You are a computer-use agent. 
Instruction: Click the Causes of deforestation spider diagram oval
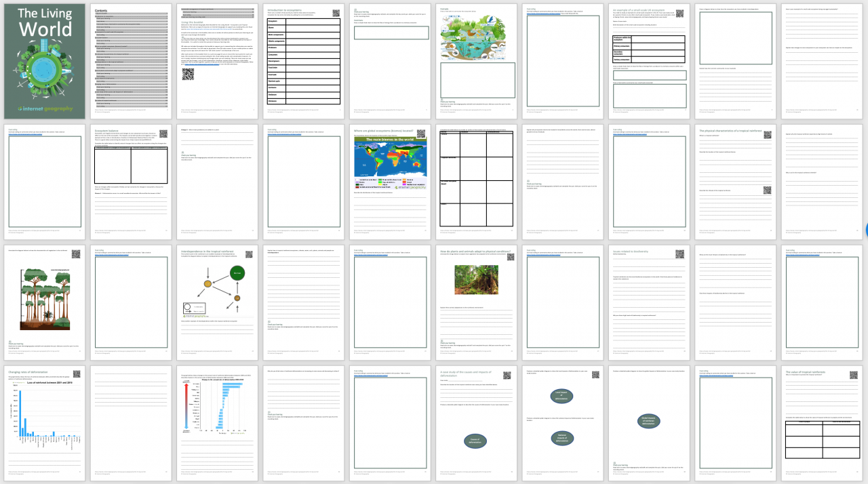475,441
